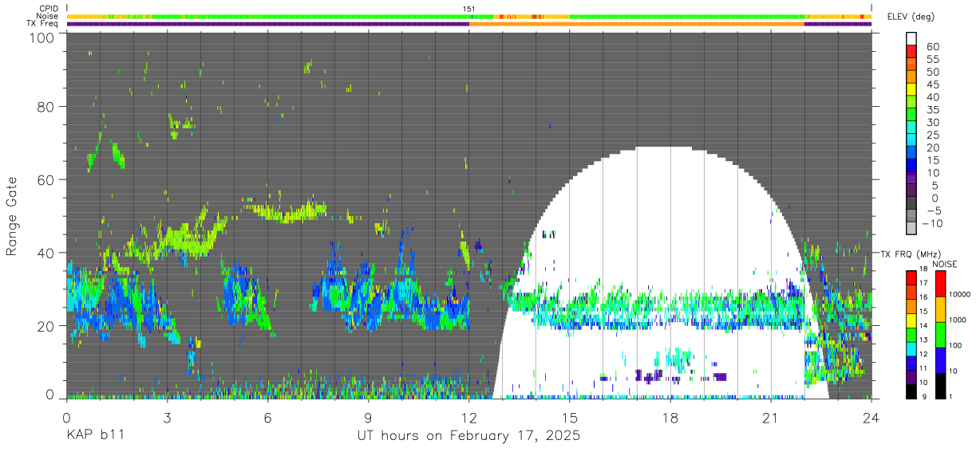Click the 21 tick label on time axis
Screen dimensions: 980x452
[770, 417]
